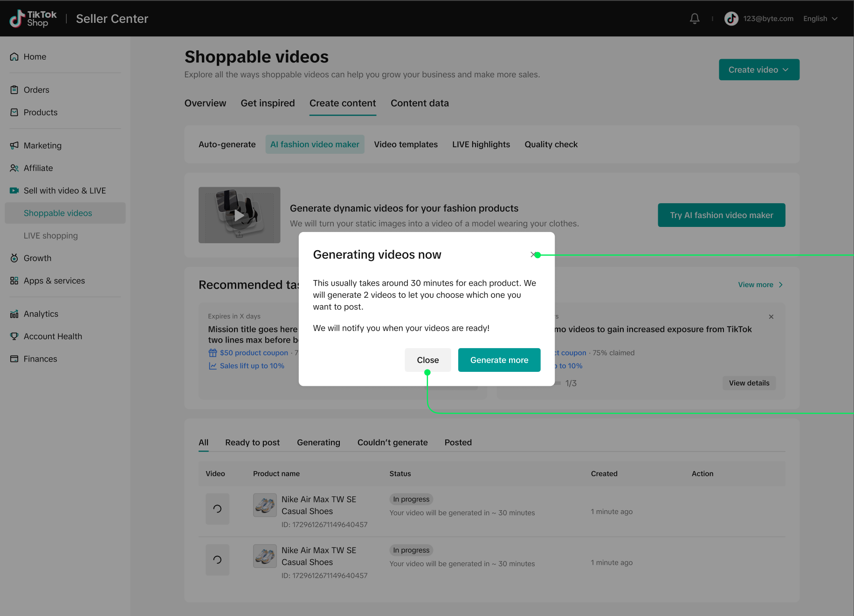
Task: Open LIVE shopping in sidebar
Action: [51, 236]
